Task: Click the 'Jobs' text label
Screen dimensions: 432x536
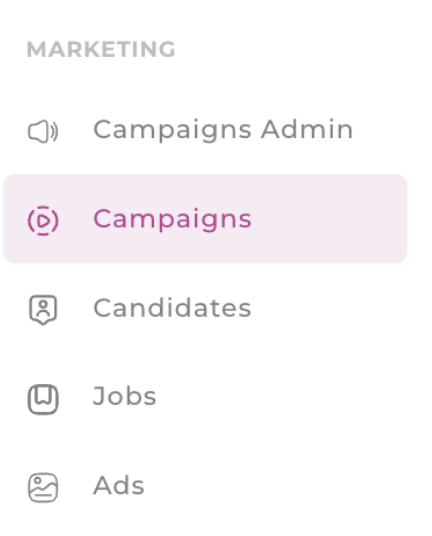Action: pyautogui.click(x=124, y=396)
